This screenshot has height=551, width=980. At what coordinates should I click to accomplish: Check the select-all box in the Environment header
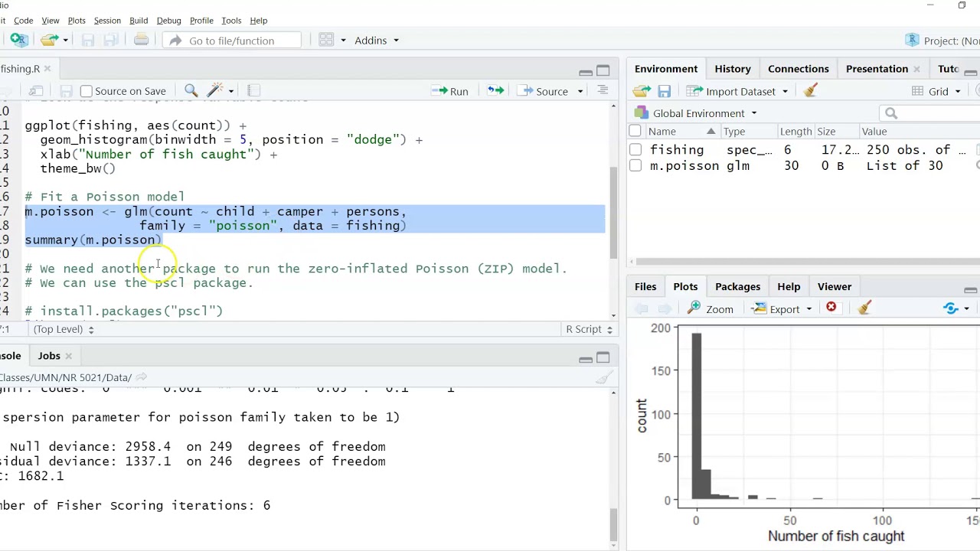pos(635,131)
